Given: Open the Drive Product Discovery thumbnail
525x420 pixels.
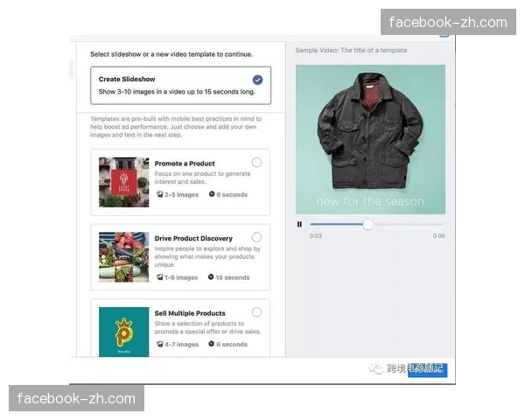Looking at the screenshot, I should [x=124, y=257].
